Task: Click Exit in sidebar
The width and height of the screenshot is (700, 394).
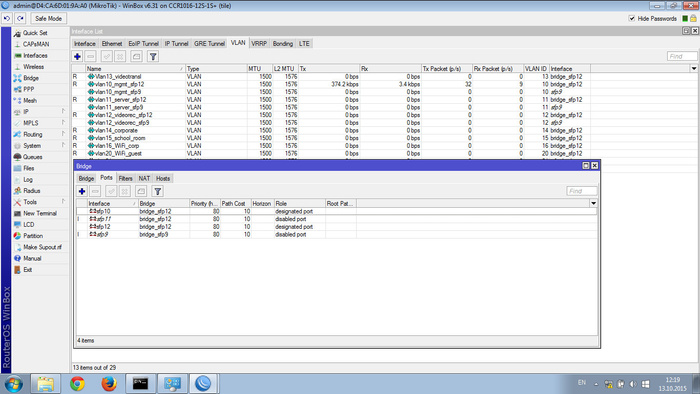Action: (28, 270)
